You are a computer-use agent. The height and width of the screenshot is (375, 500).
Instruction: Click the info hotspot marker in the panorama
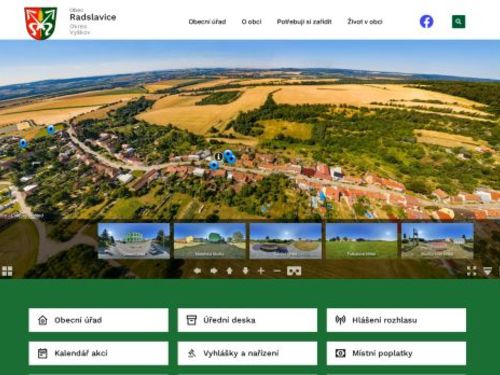pos(218,156)
